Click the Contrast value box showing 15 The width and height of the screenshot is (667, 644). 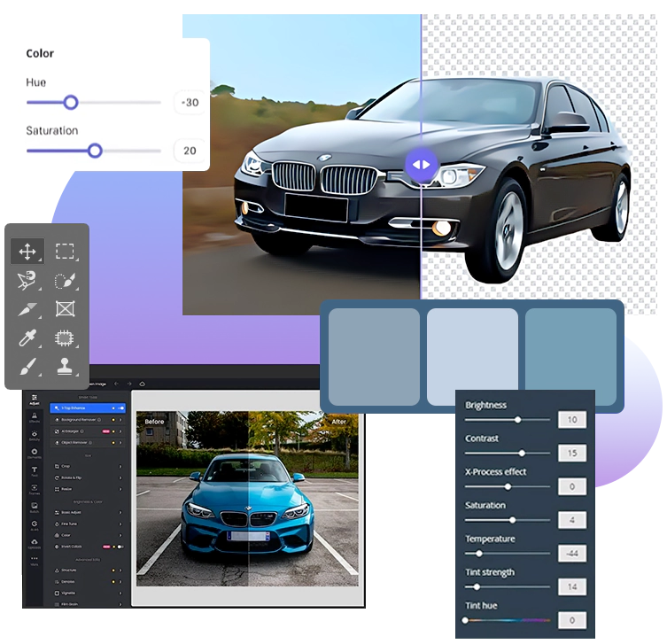tap(572, 454)
